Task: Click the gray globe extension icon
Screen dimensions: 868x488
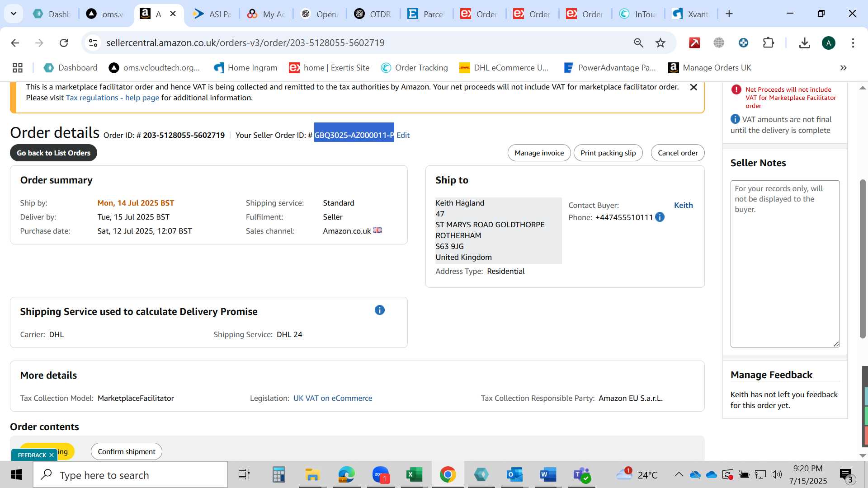Action: pyautogui.click(x=719, y=43)
